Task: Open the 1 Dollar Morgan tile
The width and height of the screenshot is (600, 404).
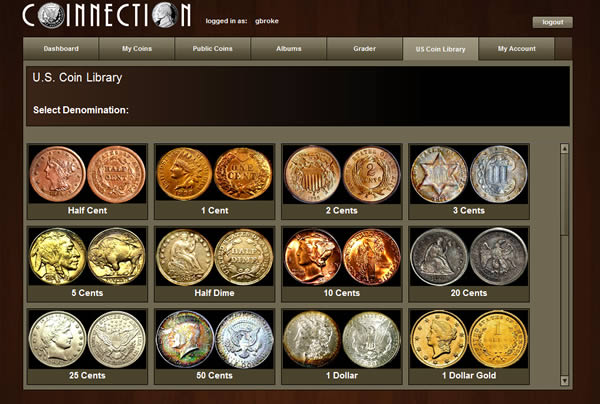Action: pyautogui.click(x=341, y=347)
